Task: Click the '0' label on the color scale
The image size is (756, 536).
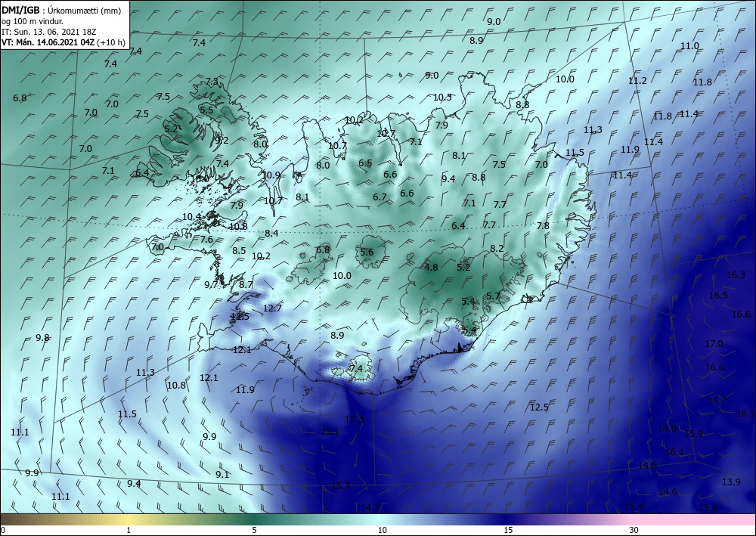Action: pos(3,531)
